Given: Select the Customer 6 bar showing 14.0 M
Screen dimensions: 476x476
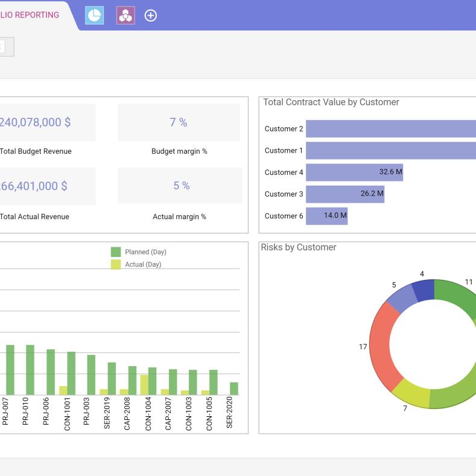Looking at the screenshot, I should click(320, 215).
